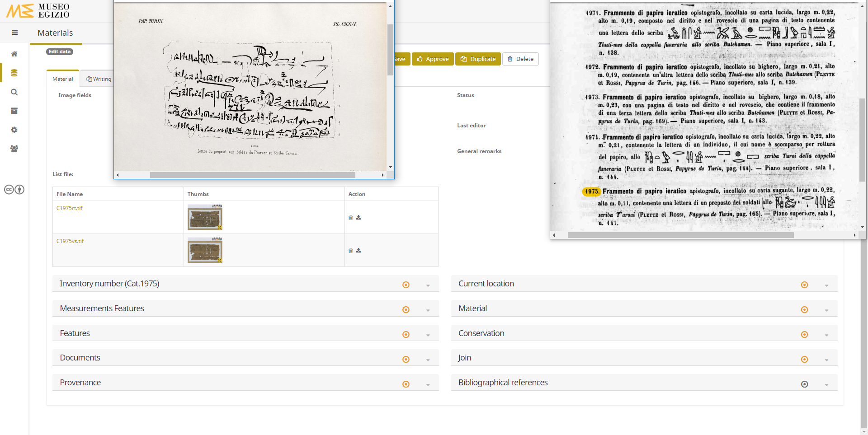Download file C1975vs.tif
The image size is (868, 435).
pyautogui.click(x=359, y=251)
